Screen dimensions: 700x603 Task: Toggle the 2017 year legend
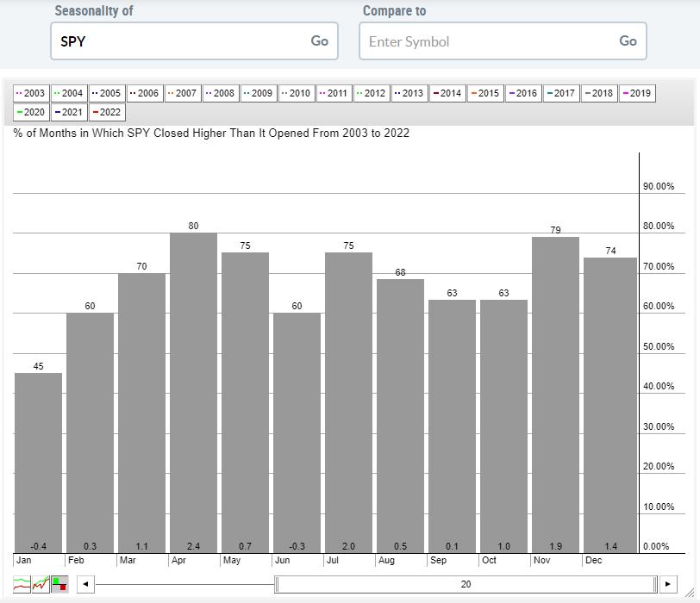coord(561,93)
